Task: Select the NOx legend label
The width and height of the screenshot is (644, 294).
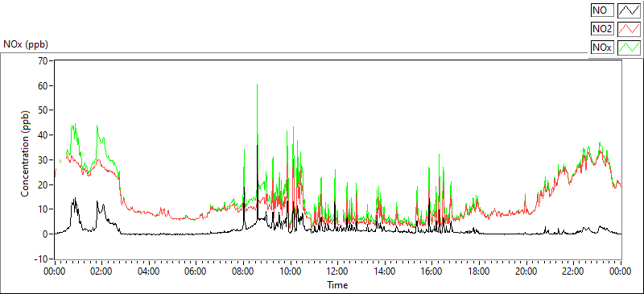Action: point(602,48)
